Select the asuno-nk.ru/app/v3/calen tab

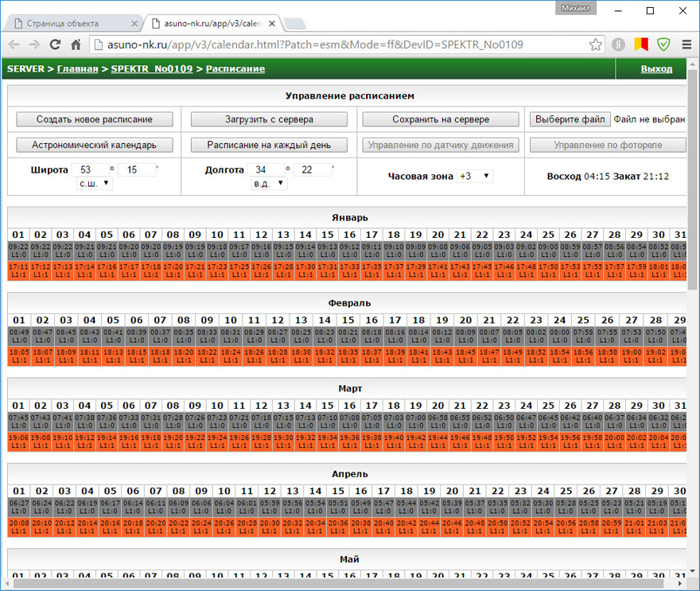pos(212,24)
